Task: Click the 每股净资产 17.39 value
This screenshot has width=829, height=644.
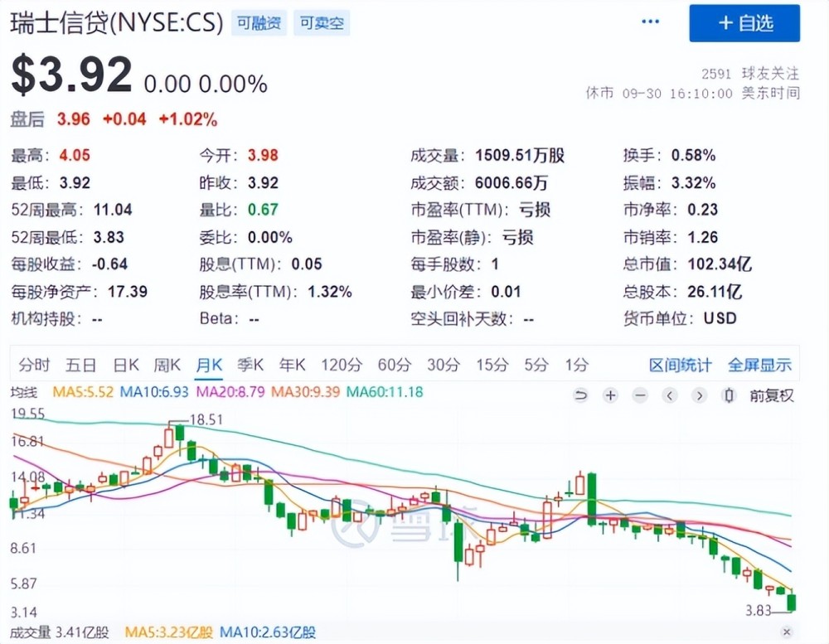Action: click(128, 292)
